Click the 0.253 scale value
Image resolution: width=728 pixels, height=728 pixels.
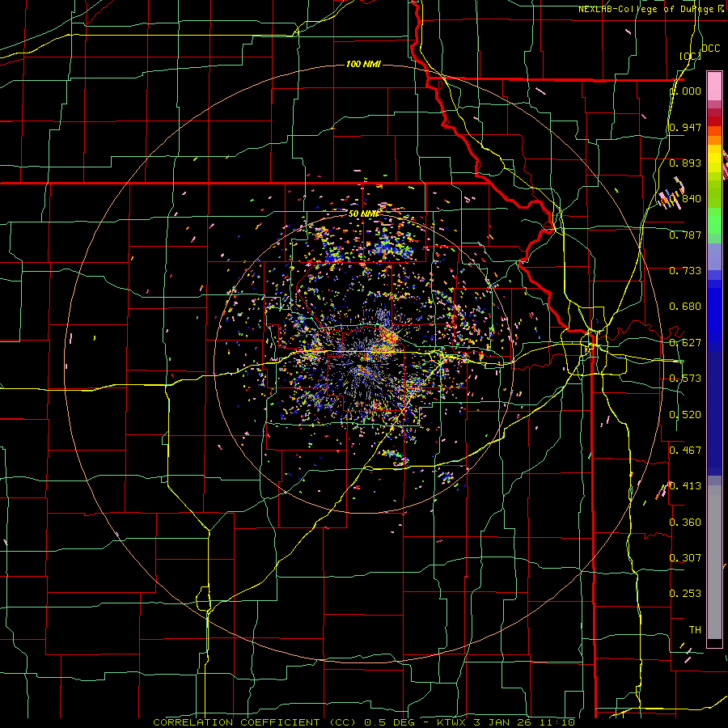tap(685, 594)
